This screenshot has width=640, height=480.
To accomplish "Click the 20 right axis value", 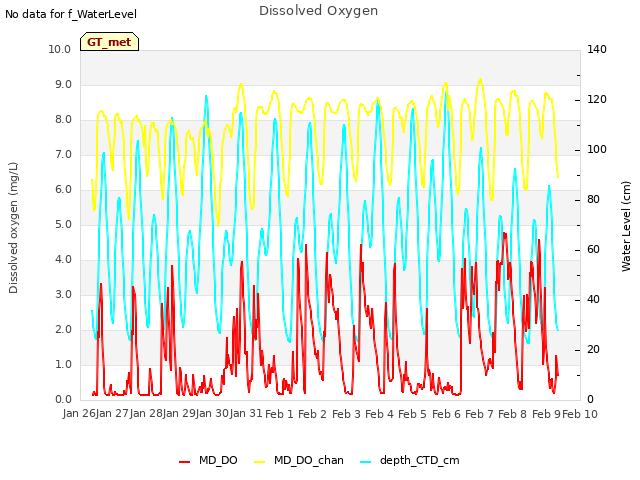I will click(x=593, y=349).
